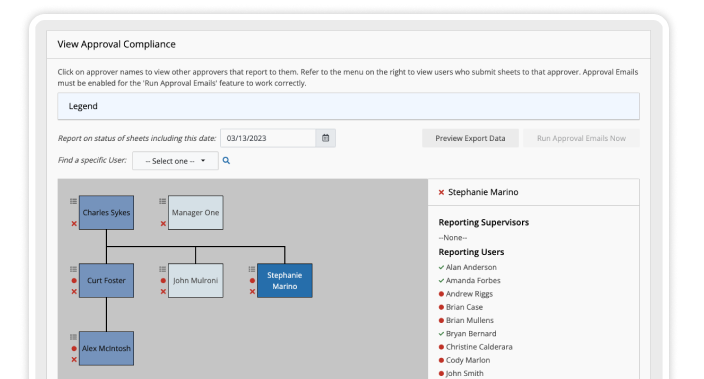Click red X icon beside Curt Foster
Viewport: 704px width, 379px height.
74,291
